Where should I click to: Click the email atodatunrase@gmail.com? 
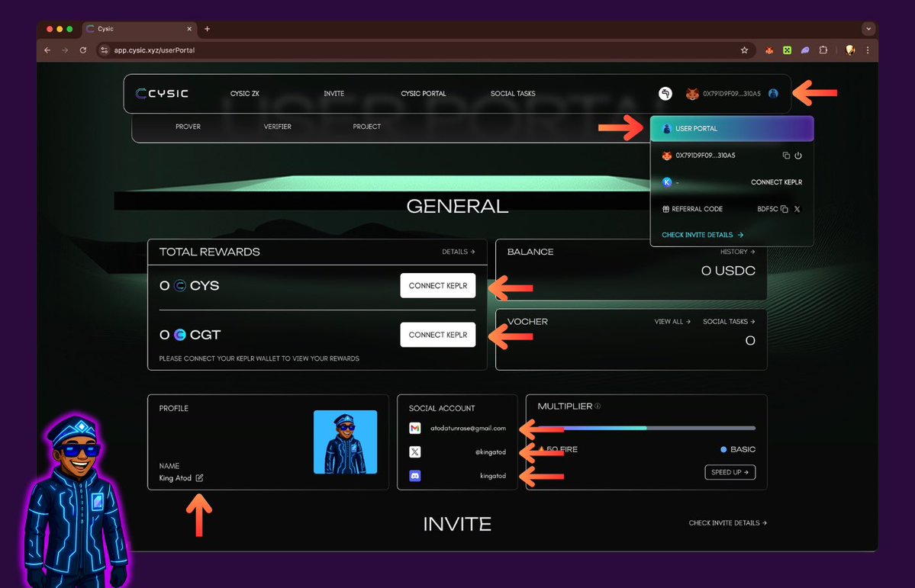pos(468,428)
